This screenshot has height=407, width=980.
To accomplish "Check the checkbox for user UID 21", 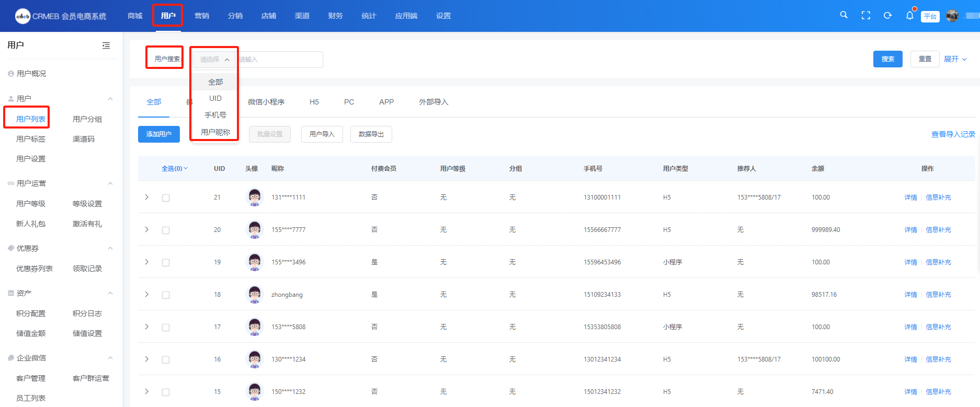I will (166, 198).
